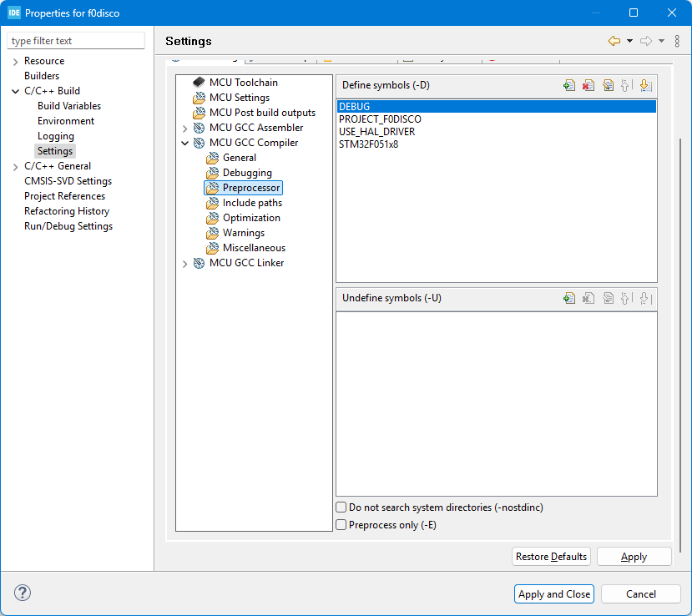Collapse MCU GCC Compiler options
This screenshot has height=616, width=692.
pyautogui.click(x=185, y=143)
